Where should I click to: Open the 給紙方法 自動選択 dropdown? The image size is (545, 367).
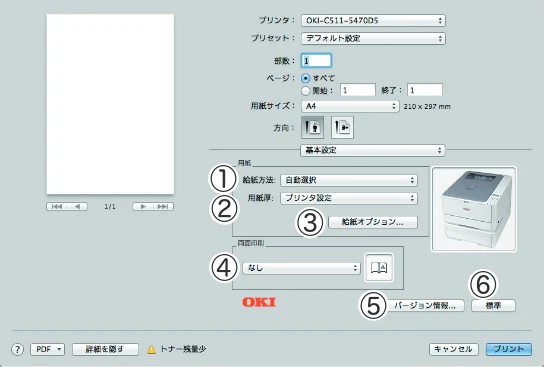(x=349, y=180)
